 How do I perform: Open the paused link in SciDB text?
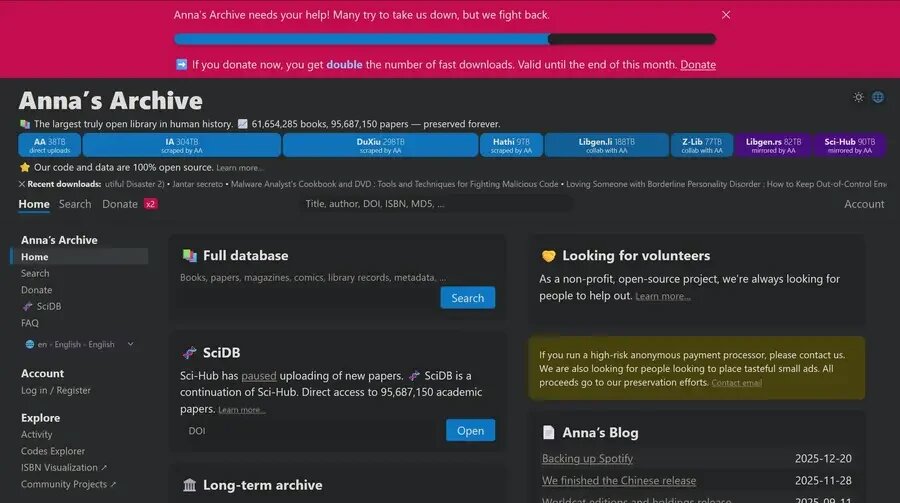point(258,376)
